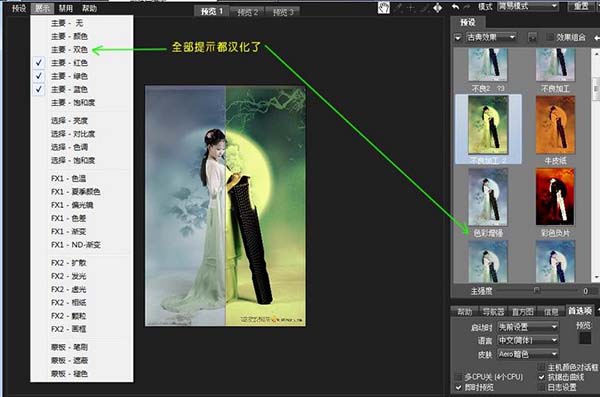Toggle the 日志设置 checkbox

[541, 387]
